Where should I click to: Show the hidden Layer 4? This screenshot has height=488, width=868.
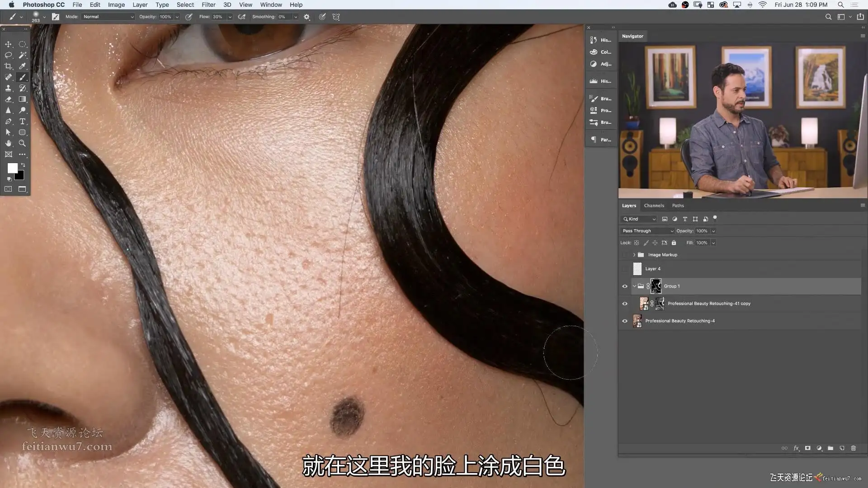pyautogui.click(x=625, y=269)
